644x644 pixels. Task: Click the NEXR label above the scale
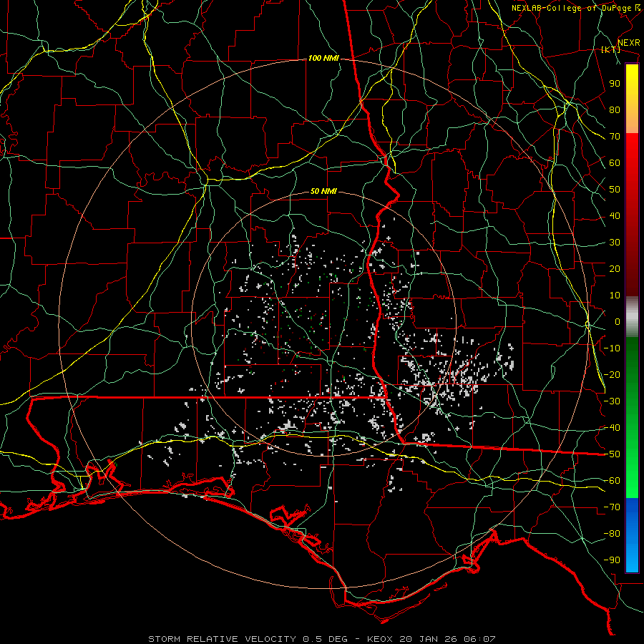click(x=629, y=43)
